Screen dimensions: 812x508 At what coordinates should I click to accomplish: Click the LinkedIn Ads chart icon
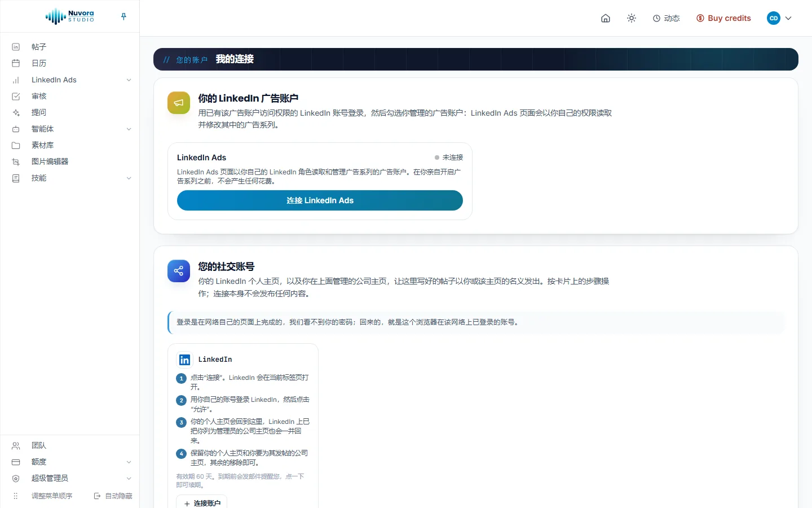point(16,80)
